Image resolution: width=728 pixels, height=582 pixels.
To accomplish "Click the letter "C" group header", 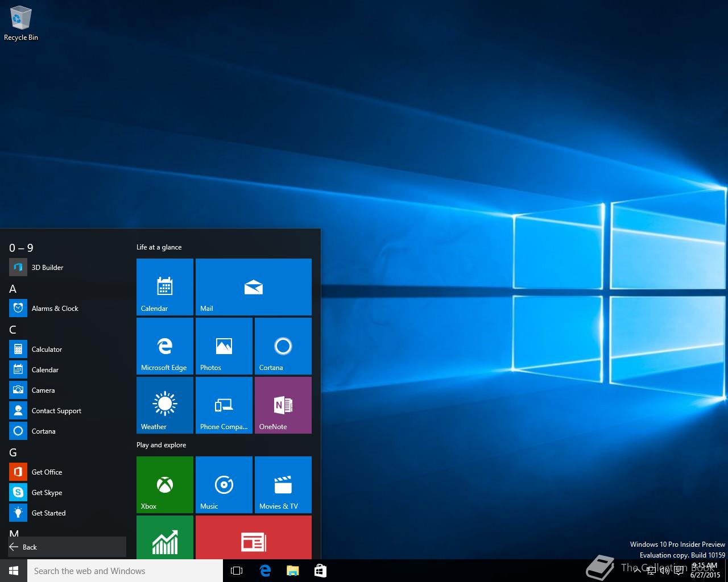I will (13, 330).
